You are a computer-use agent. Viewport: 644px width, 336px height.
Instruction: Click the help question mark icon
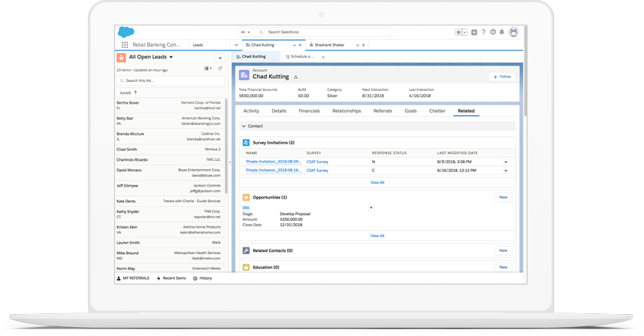[483, 32]
